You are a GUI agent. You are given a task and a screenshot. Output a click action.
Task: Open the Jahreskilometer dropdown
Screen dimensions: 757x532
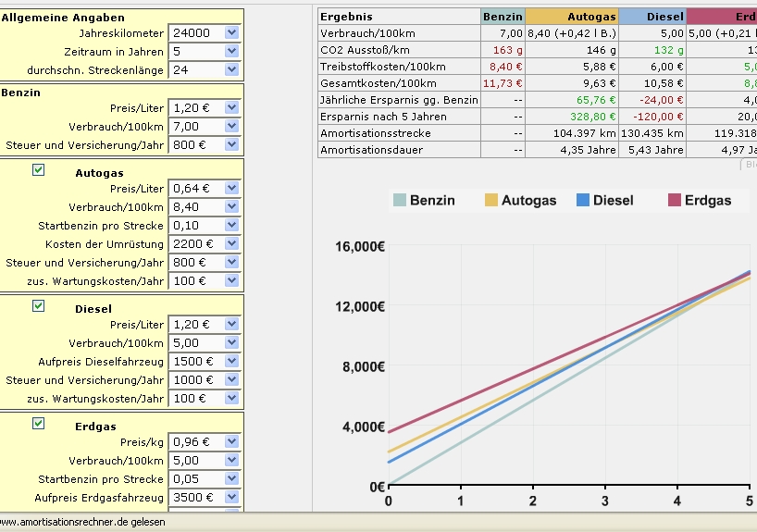click(231, 33)
